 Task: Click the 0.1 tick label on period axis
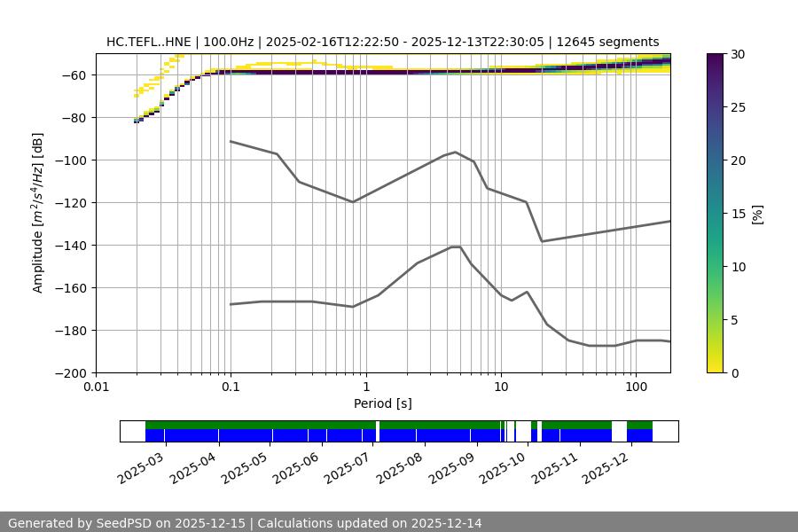tap(231, 387)
